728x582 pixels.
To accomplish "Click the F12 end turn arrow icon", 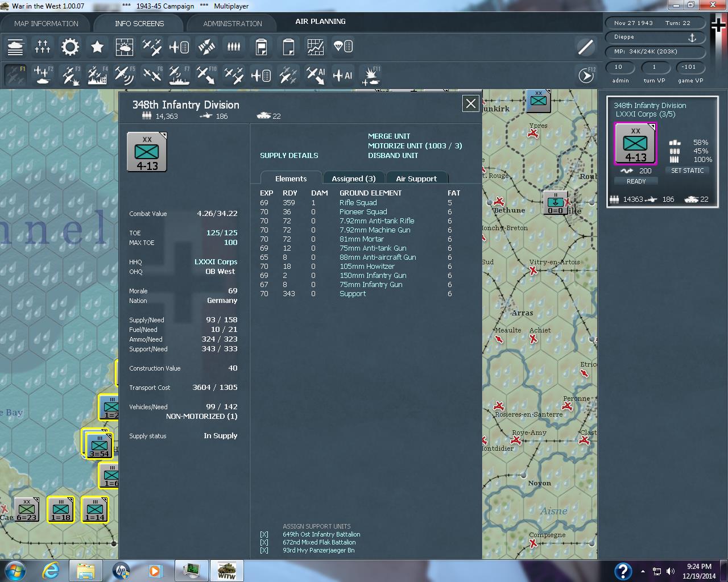I will (586, 75).
